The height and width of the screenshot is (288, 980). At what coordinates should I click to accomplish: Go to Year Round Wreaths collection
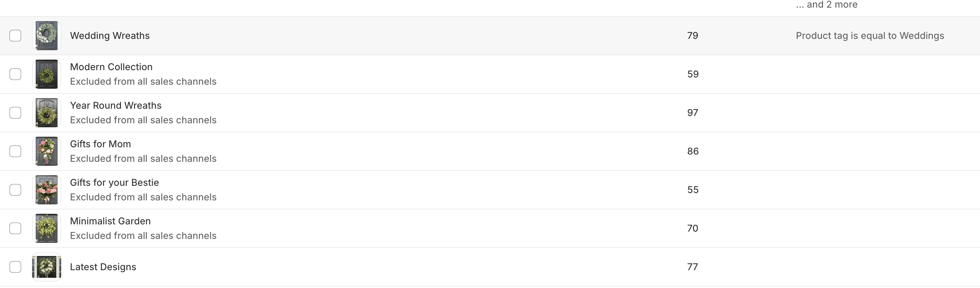pos(115,105)
